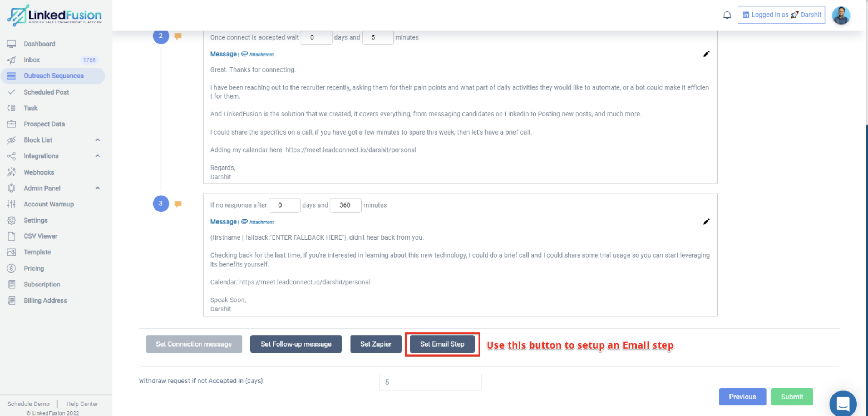Open Webhooks page

(x=39, y=172)
